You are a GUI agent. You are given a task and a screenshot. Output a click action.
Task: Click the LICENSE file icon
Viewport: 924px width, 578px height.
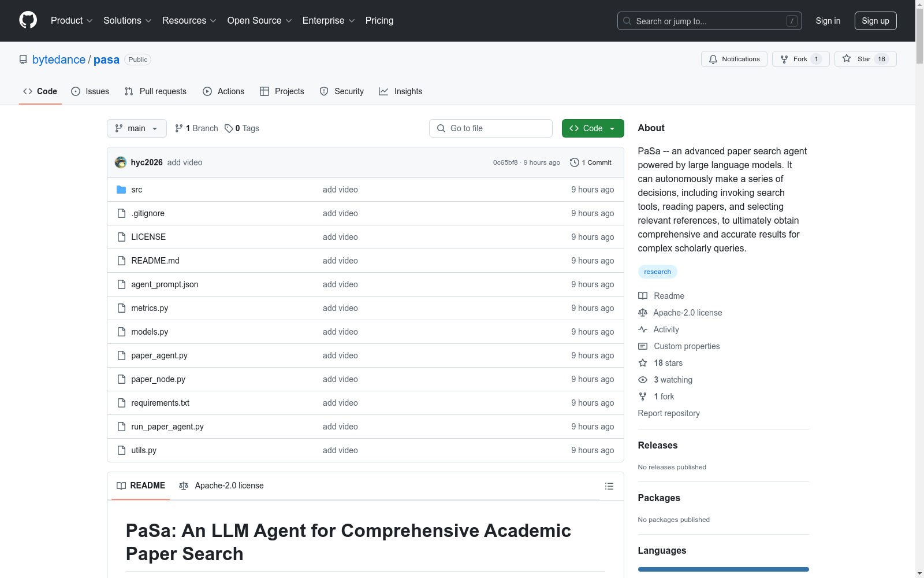(121, 237)
